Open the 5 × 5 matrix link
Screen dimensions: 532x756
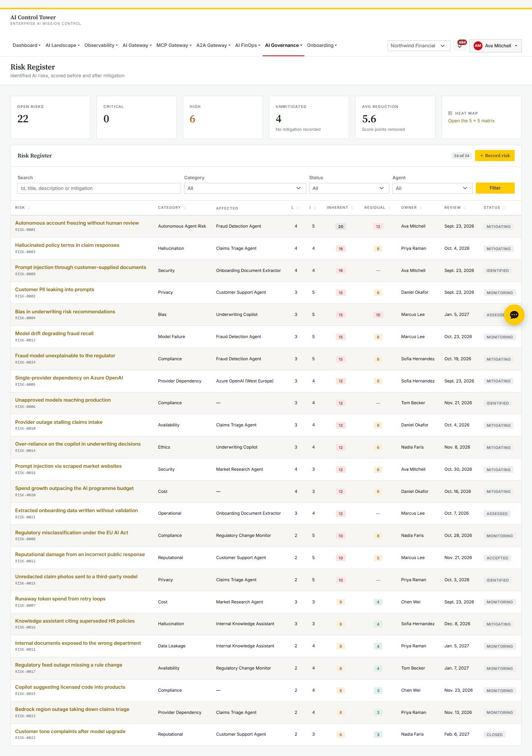point(471,121)
